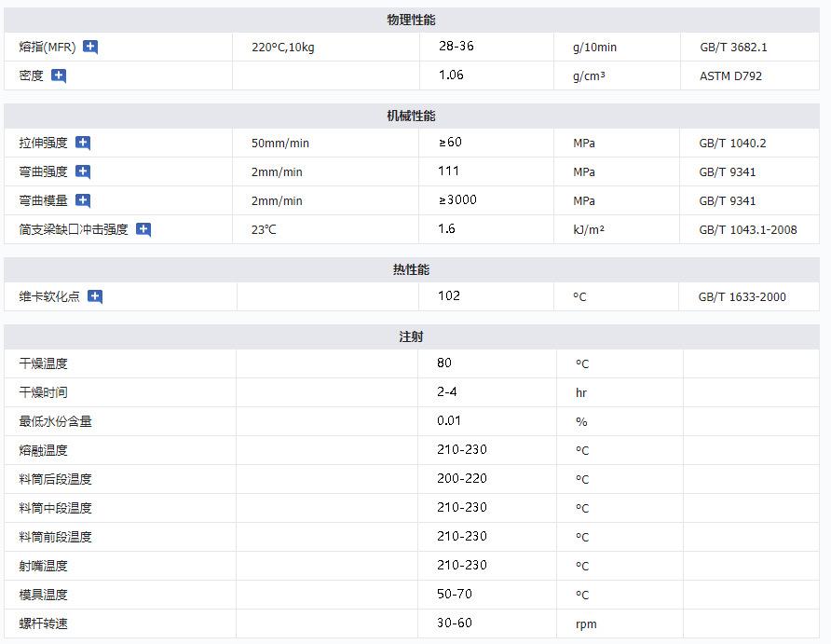Click the plus icon after 简支梁缺口冲击强度
The height and width of the screenshot is (644, 831).
point(143,229)
